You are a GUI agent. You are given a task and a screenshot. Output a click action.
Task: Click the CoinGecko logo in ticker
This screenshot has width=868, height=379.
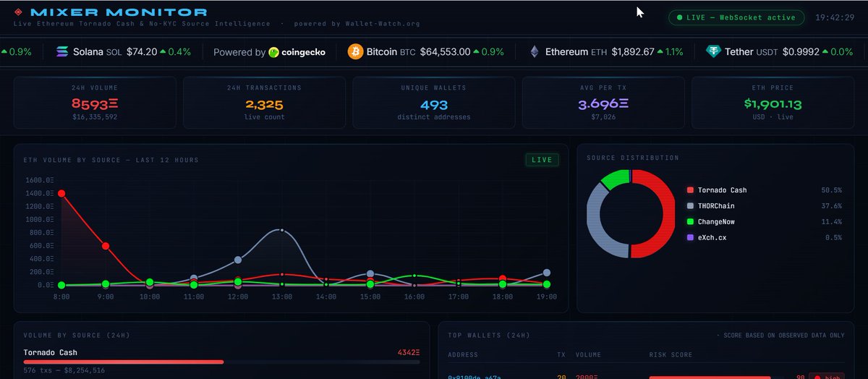pos(297,52)
